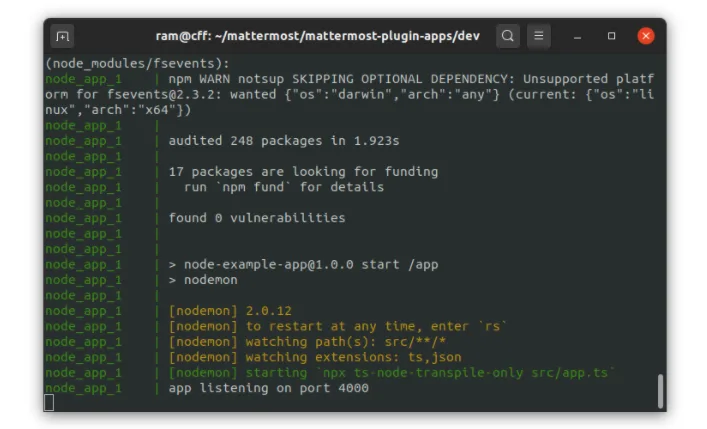Click "audited 248 packages in 1.923s" text
This screenshot has height=429, width=707.
pos(284,141)
